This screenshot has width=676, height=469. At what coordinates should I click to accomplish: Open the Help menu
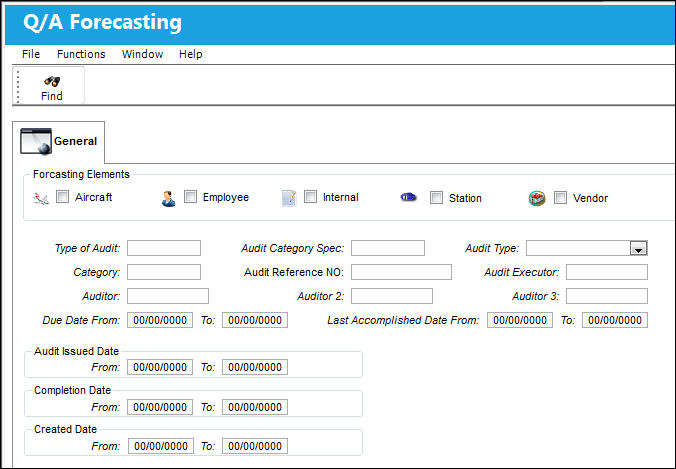[x=191, y=54]
